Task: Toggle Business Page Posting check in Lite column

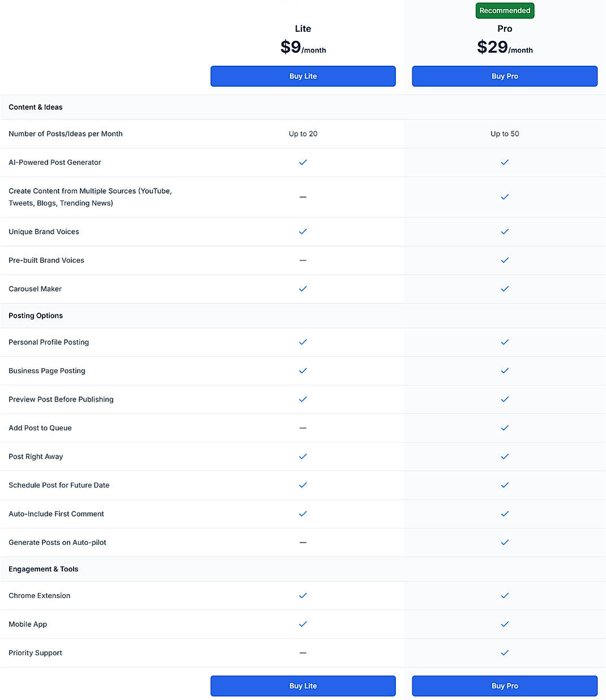Action: [x=303, y=371]
